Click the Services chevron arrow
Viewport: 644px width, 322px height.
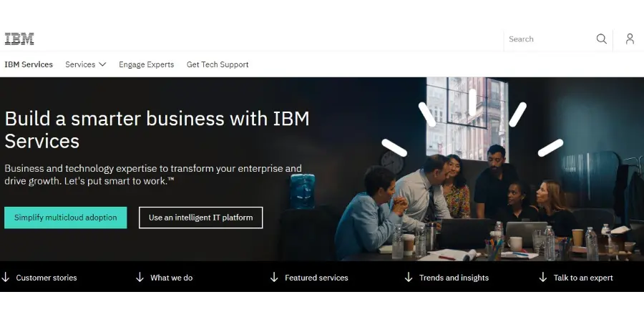(102, 64)
